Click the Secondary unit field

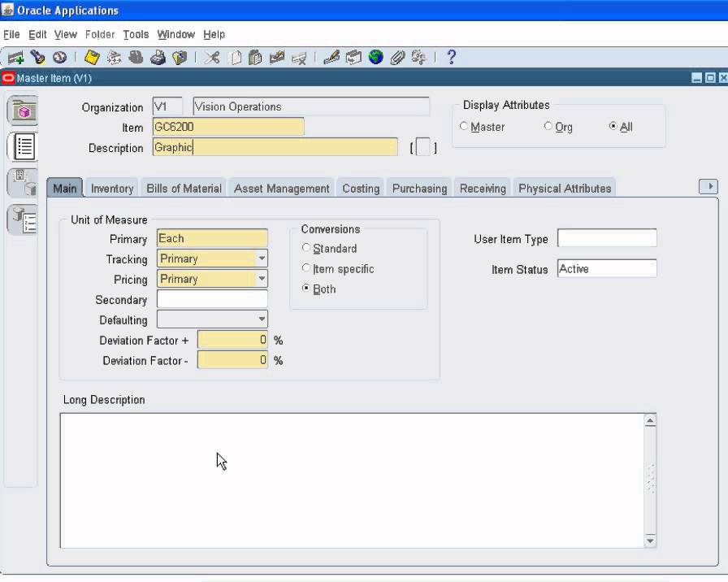pyautogui.click(x=212, y=299)
